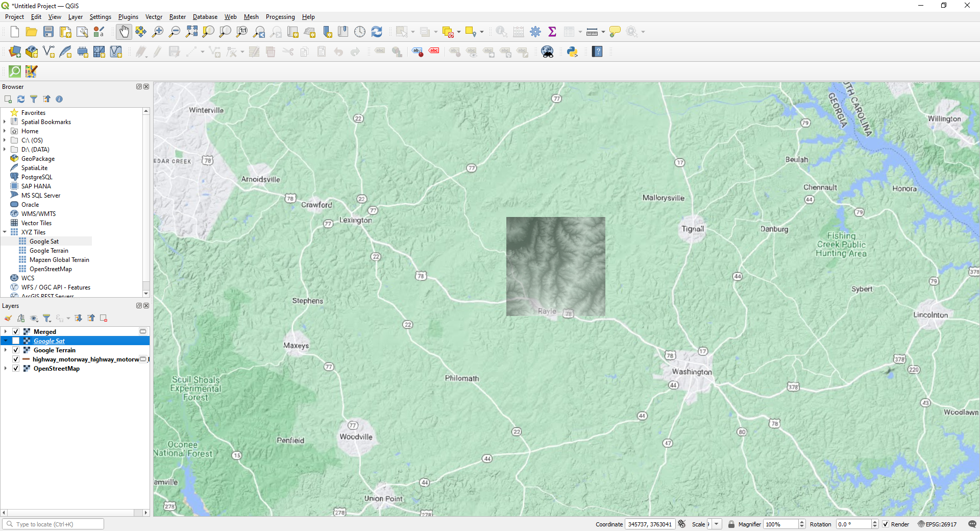Open the Layer Styling panel brush icon
This screenshot has height=531, width=980.
click(8, 318)
